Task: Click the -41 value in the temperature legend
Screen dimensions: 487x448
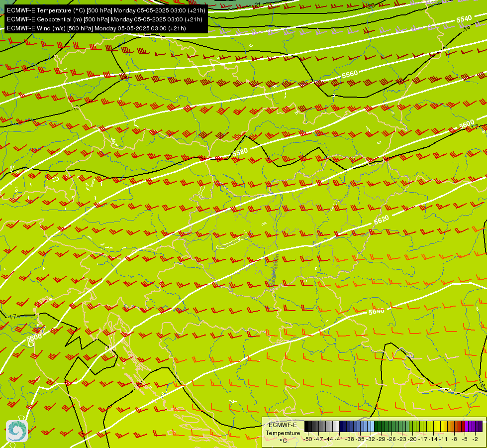Action: coord(339,439)
